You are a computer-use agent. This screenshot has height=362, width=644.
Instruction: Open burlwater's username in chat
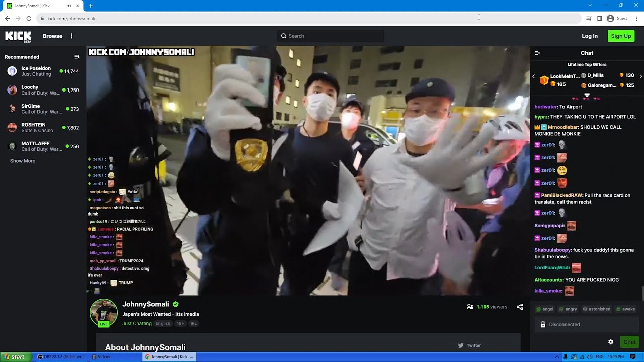[546, 107]
